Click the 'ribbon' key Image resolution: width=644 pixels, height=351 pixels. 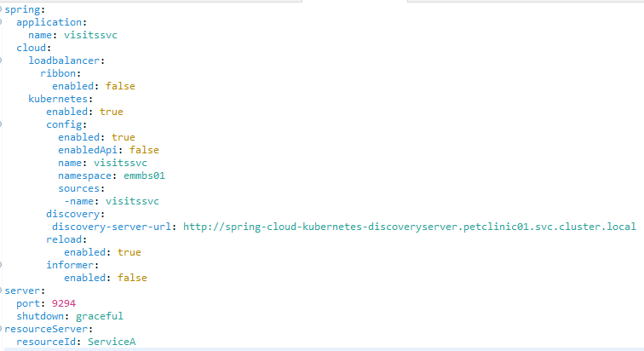click(x=58, y=73)
